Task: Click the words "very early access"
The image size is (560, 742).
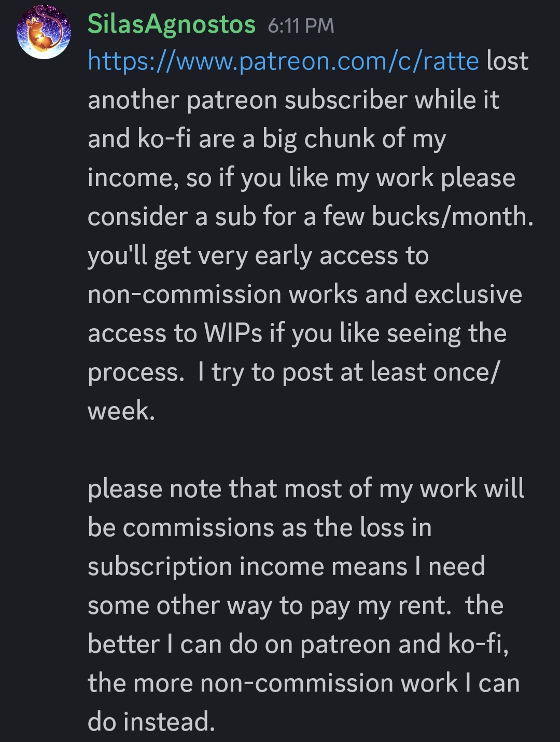Action: [x=301, y=256]
